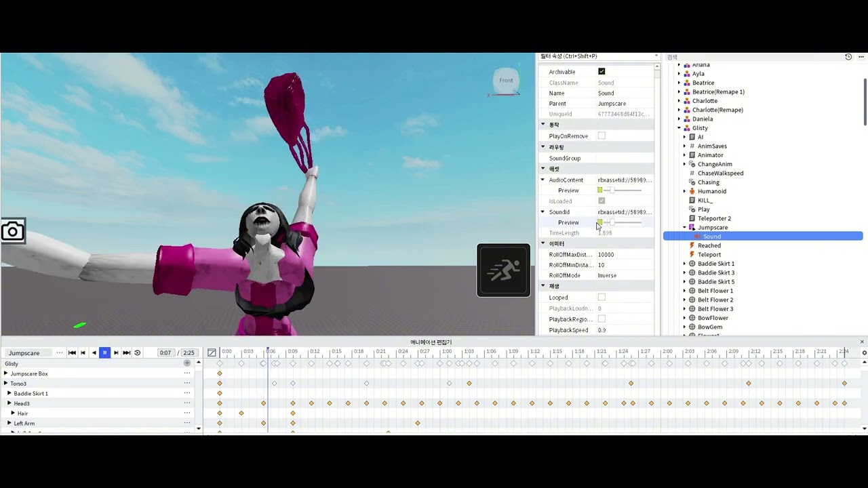The height and width of the screenshot is (488, 868).
Task: Adjust the AudioContent preview slider
Action: coord(623,190)
